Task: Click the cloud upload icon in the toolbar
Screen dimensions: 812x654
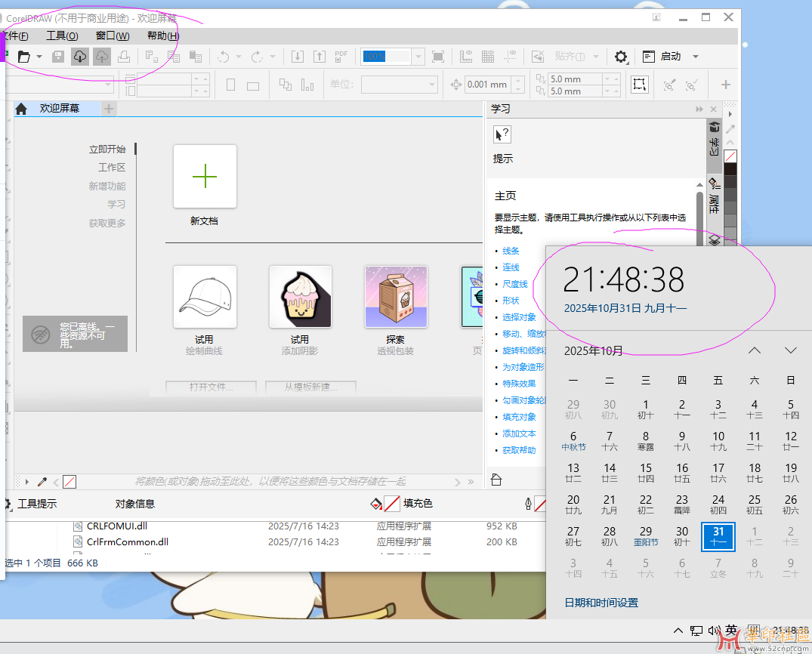Action: point(102,57)
